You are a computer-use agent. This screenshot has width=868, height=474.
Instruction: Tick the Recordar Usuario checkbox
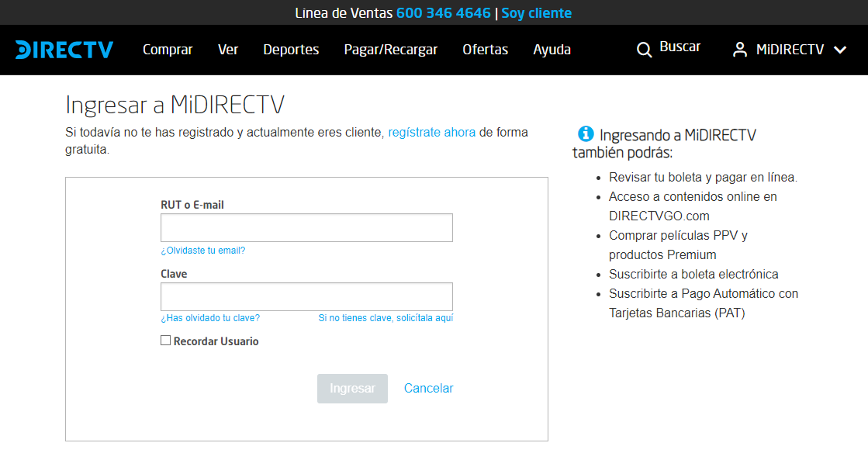(165, 341)
